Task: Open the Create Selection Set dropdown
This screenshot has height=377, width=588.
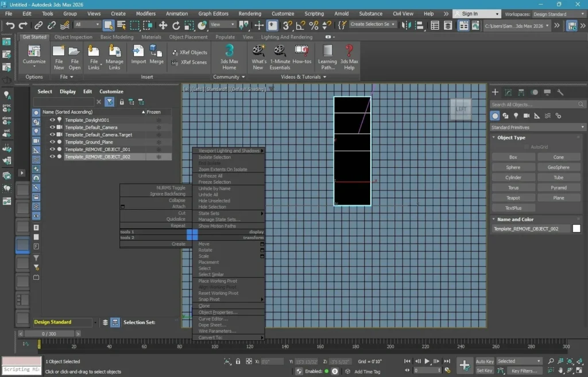Action: click(x=373, y=24)
